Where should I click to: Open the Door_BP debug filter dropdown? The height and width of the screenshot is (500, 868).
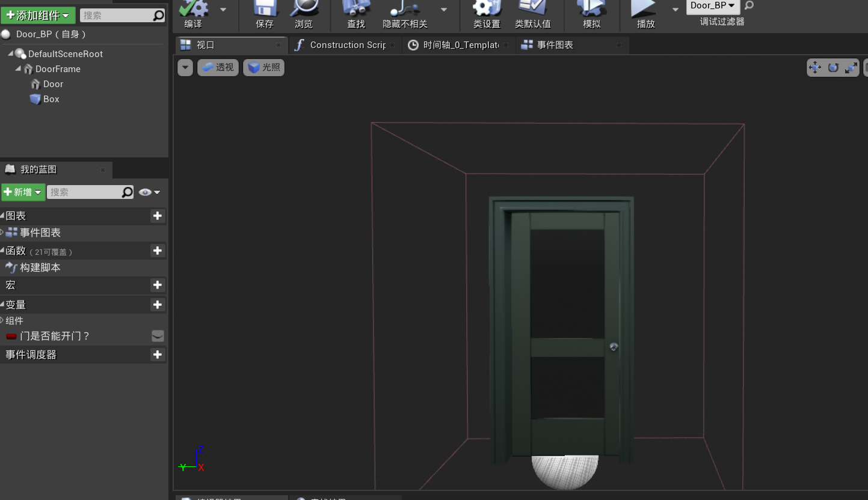click(x=713, y=6)
